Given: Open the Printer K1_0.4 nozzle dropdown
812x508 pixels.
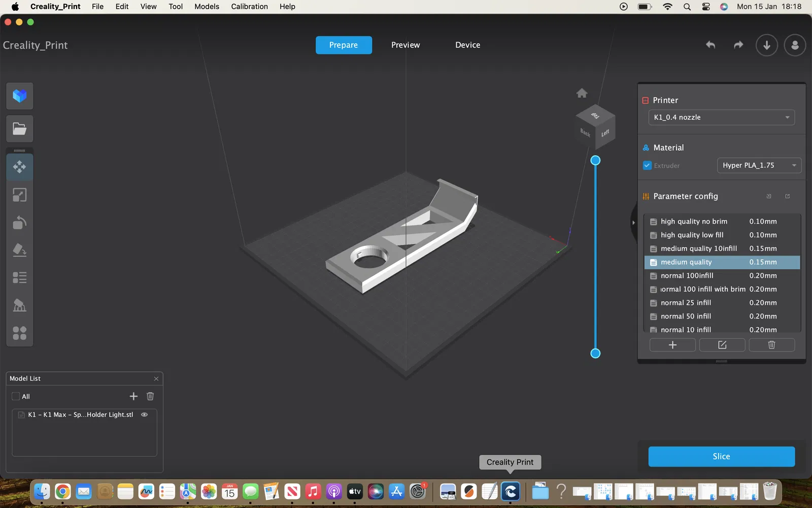Looking at the screenshot, I should pyautogui.click(x=722, y=117).
